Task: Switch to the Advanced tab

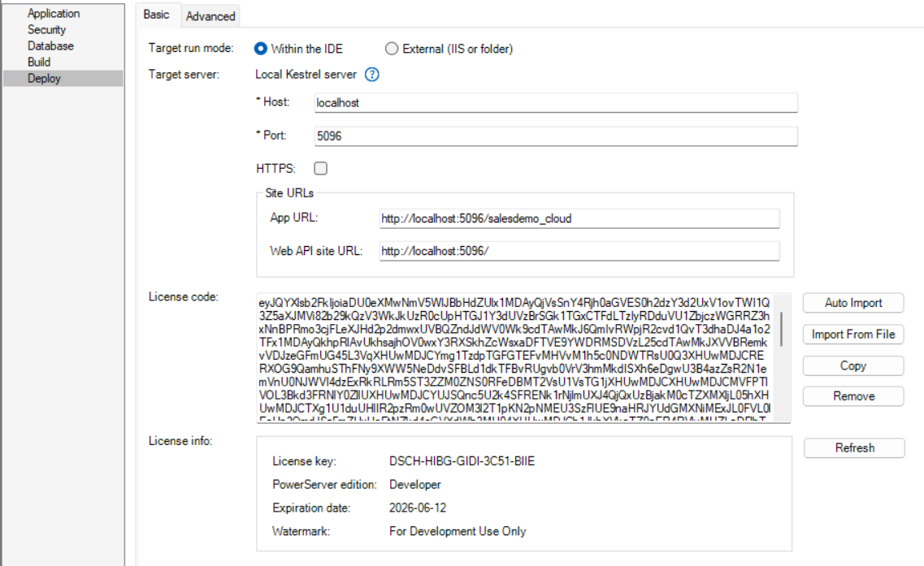Action: (210, 15)
